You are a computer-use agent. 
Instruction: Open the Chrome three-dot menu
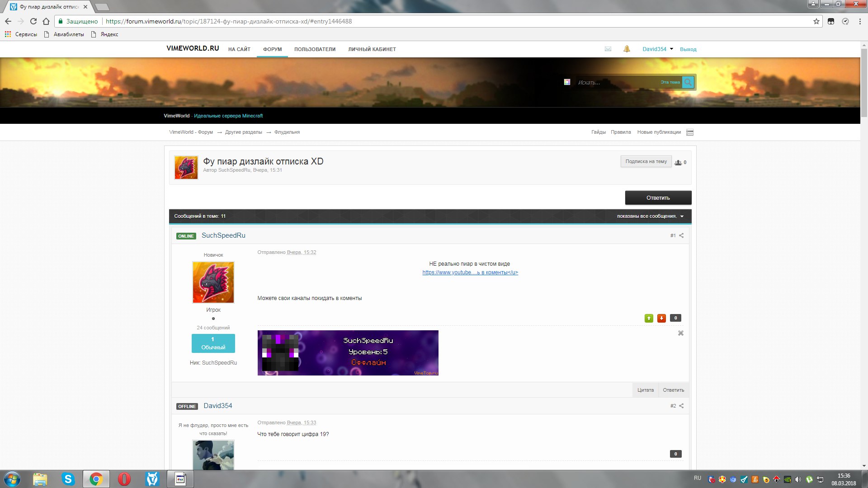pyautogui.click(x=860, y=21)
